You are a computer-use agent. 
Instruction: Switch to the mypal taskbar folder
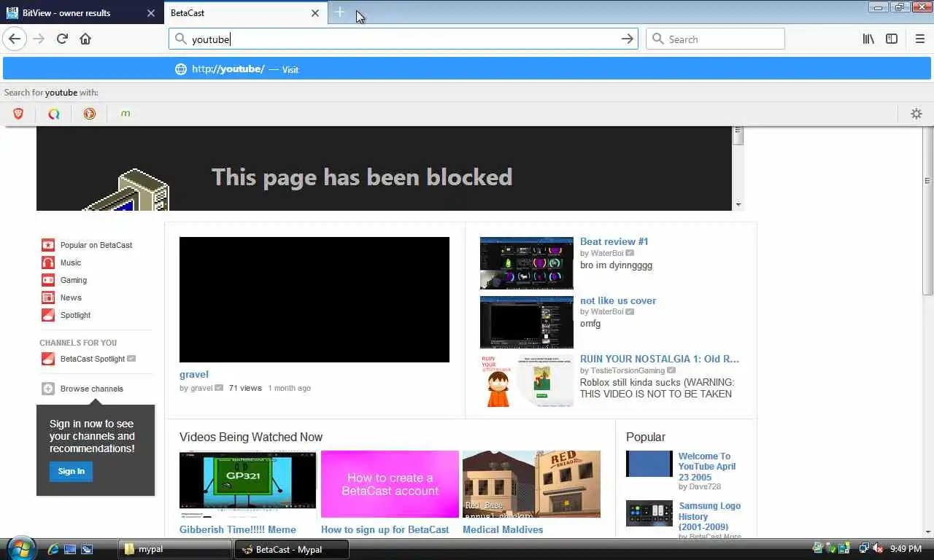click(x=174, y=549)
